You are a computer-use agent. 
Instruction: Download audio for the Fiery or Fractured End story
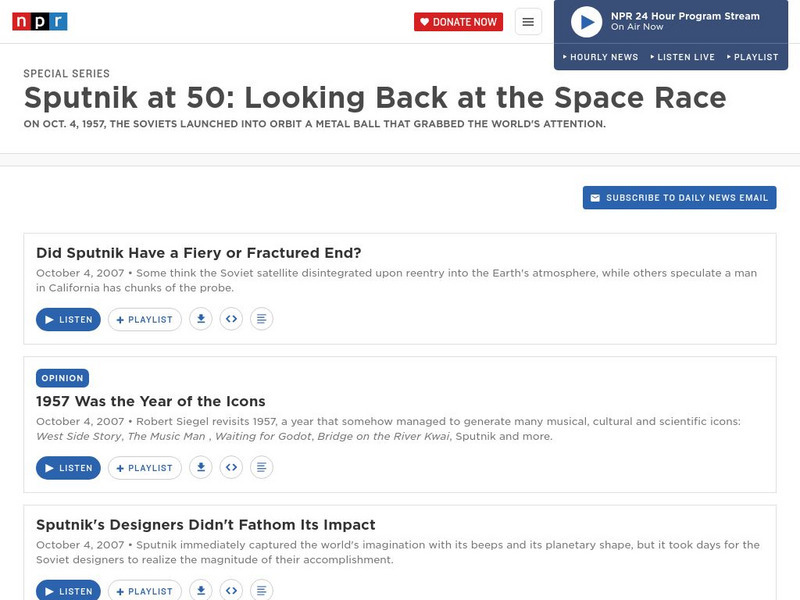[x=201, y=319]
